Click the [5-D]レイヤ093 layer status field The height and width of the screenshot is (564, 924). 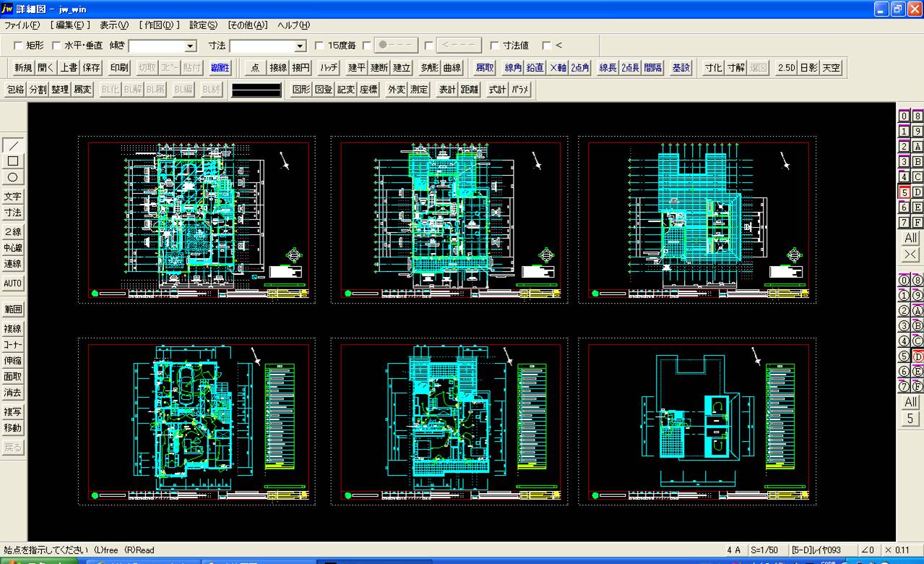[x=824, y=550]
